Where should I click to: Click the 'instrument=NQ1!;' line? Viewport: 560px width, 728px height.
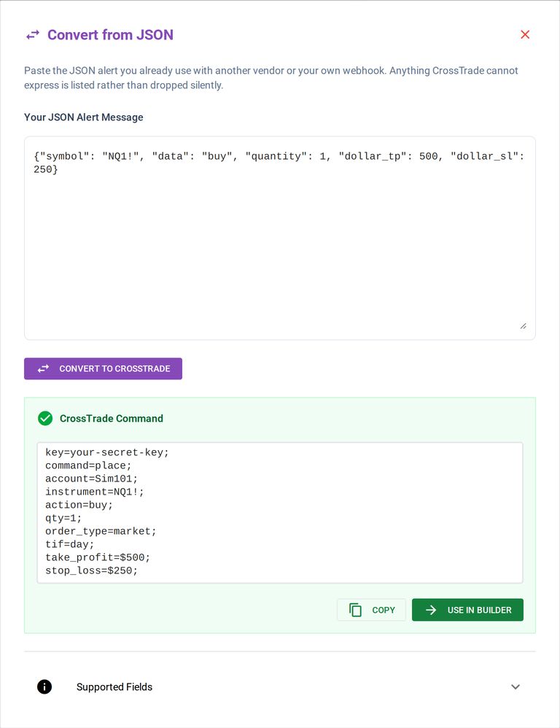tap(95, 492)
